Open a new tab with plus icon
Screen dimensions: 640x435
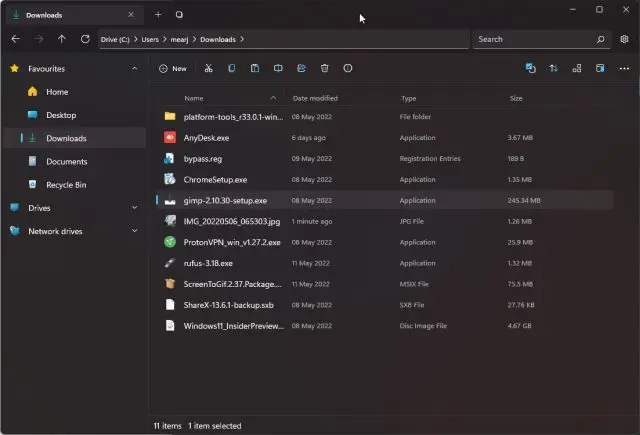coord(158,15)
